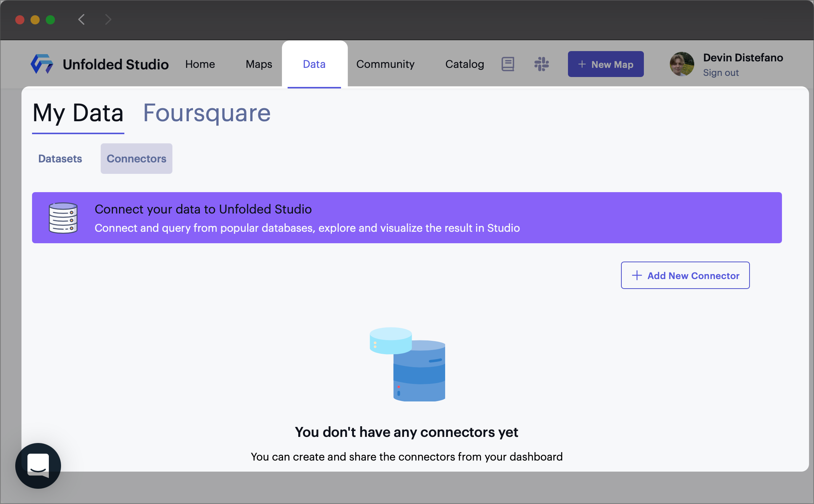Switch to the Datasets tab
Screen dimensions: 814x504
(59, 158)
